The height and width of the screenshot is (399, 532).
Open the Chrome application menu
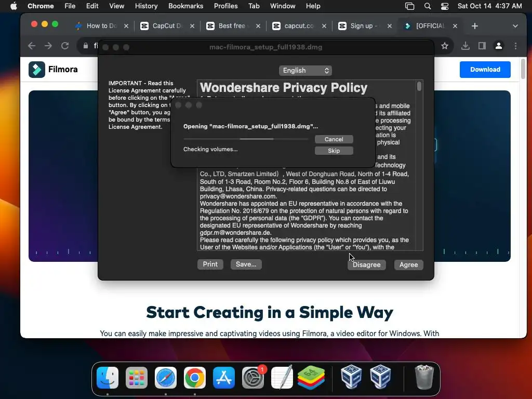click(x=41, y=6)
